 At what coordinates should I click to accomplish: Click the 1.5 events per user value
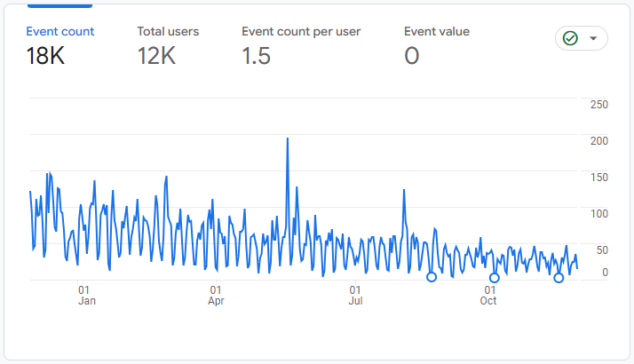(x=256, y=56)
